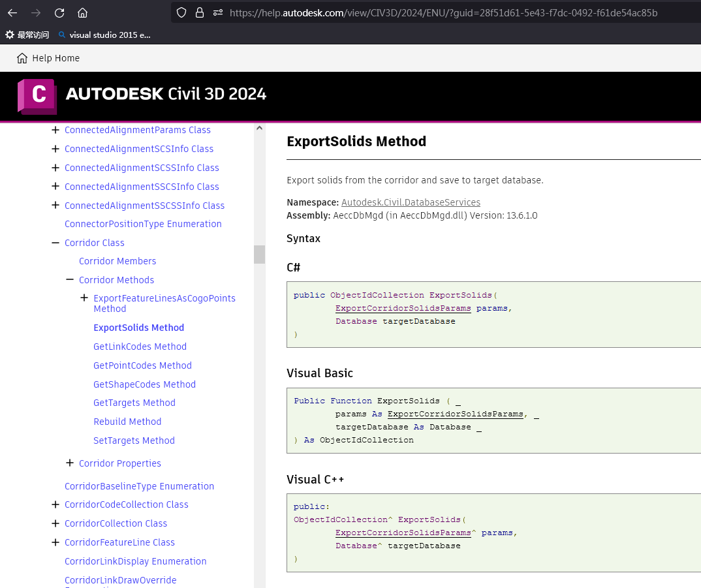Click the sidebar scrollbar thumb
The image size is (701, 588).
tap(258, 254)
